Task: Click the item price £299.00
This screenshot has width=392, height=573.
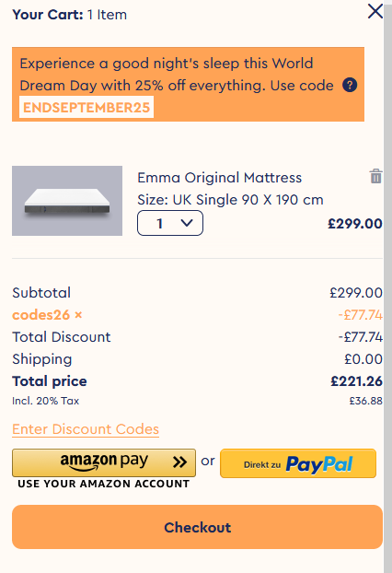Action: (x=355, y=224)
